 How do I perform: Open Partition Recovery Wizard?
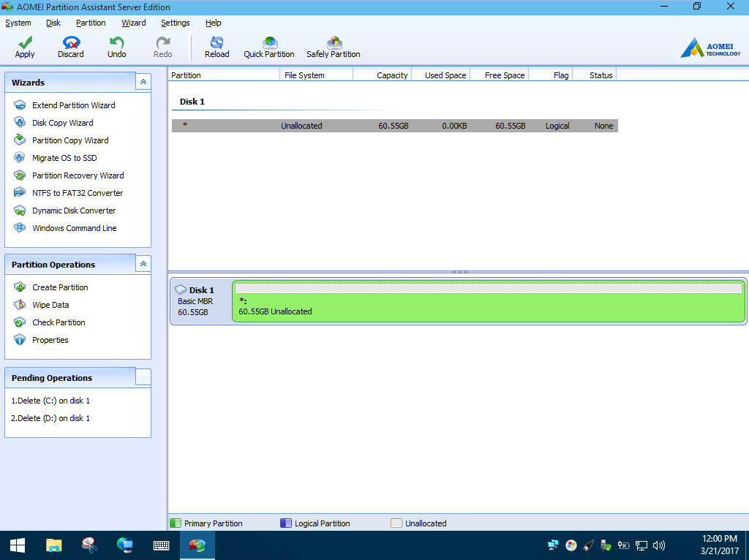click(x=69, y=175)
